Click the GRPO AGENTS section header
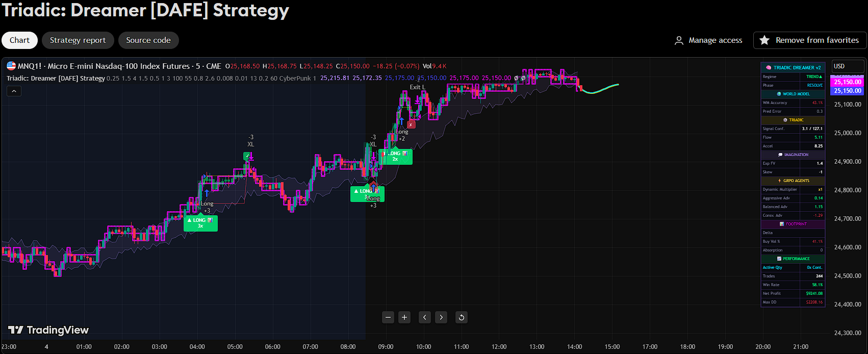This screenshot has height=354, width=868. [x=793, y=181]
